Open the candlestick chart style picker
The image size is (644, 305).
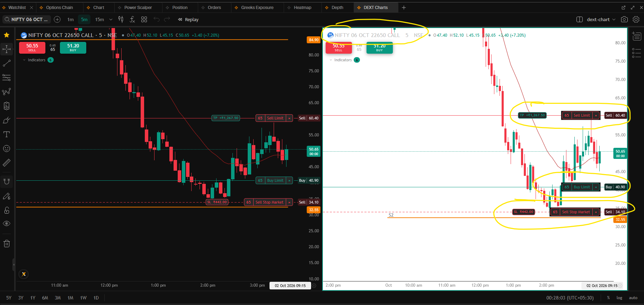click(x=121, y=19)
